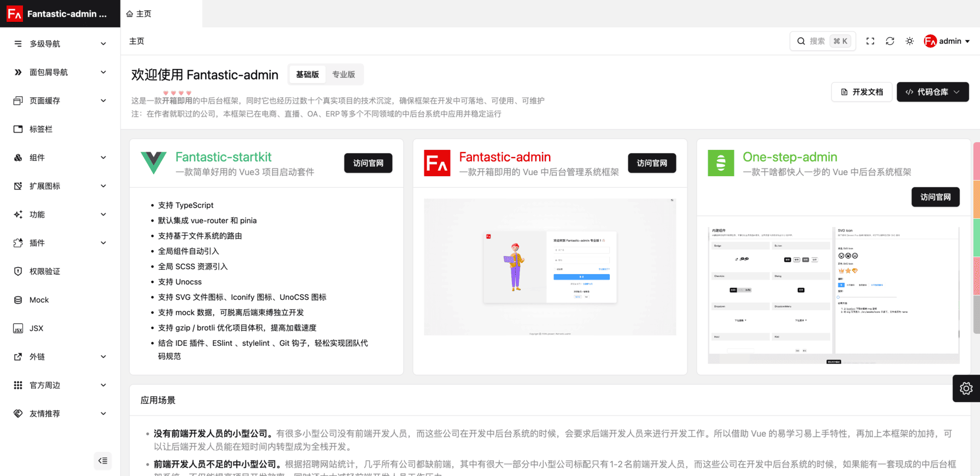Open the admin user dropdown menu
The width and height of the screenshot is (980, 476).
947,41
